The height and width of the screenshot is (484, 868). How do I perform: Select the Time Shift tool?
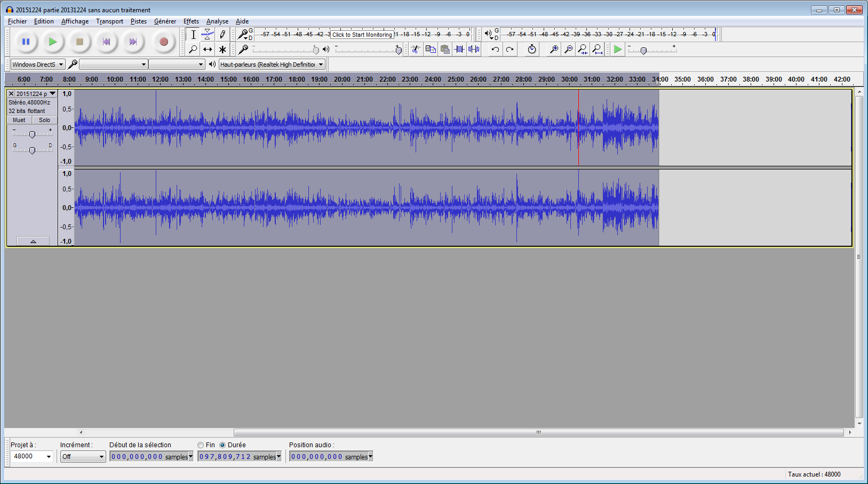pyautogui.click(x=208, y=50)
